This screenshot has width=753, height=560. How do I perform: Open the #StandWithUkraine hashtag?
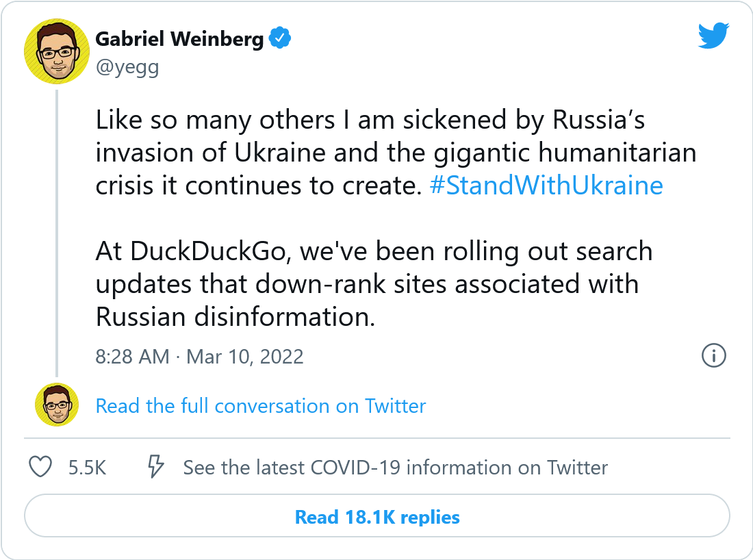(546, 186)
